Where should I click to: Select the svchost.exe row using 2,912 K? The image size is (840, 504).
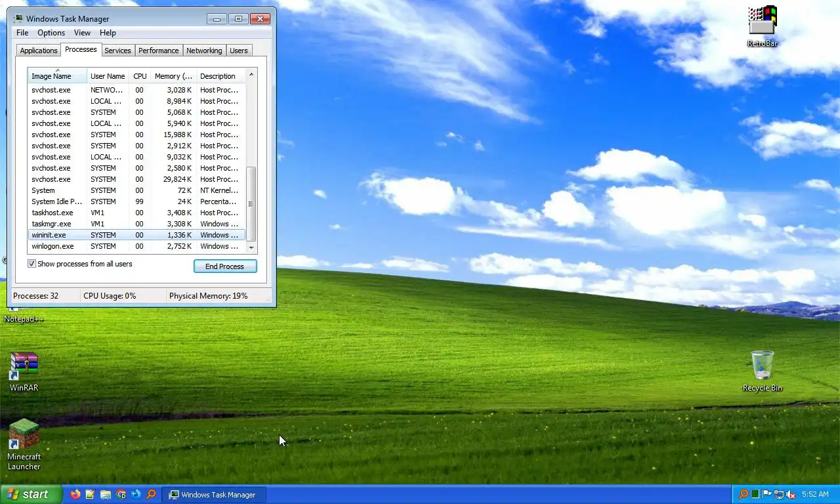click(136, 146)
